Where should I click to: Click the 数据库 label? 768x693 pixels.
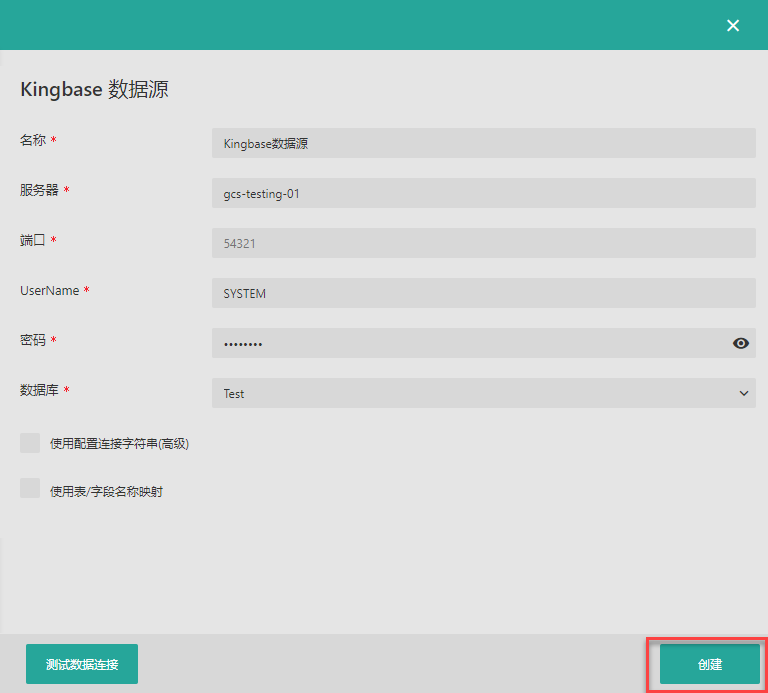pyautogui.click(x=39, y=390)
